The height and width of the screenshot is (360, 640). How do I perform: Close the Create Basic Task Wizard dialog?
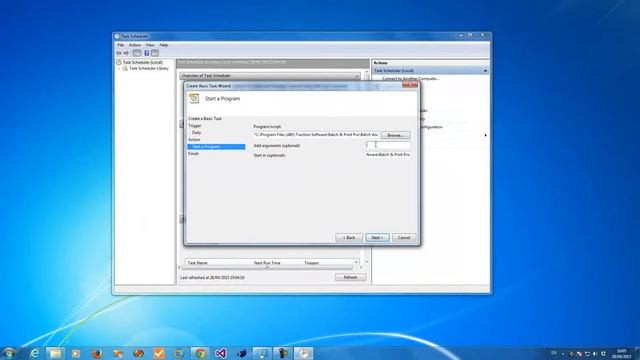tap(410, 85)
